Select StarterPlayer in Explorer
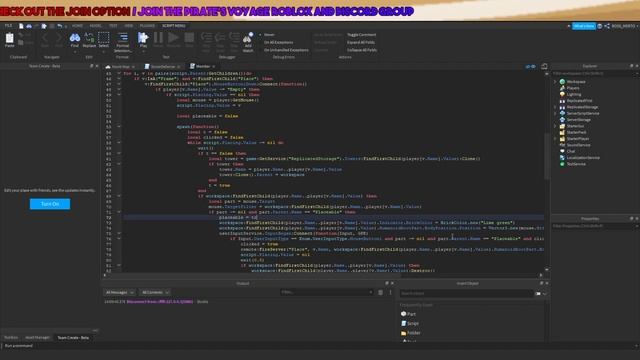 [578, 139]
